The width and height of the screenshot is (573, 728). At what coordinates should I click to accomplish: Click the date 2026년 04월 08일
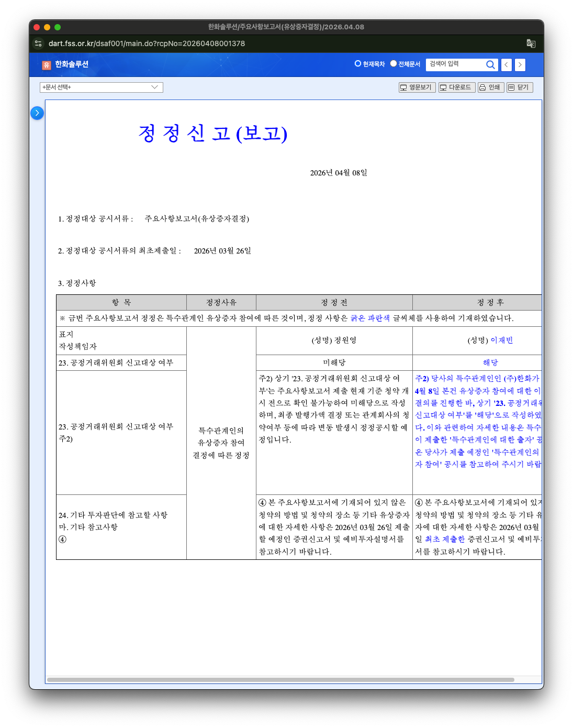(x=339, y=173)
